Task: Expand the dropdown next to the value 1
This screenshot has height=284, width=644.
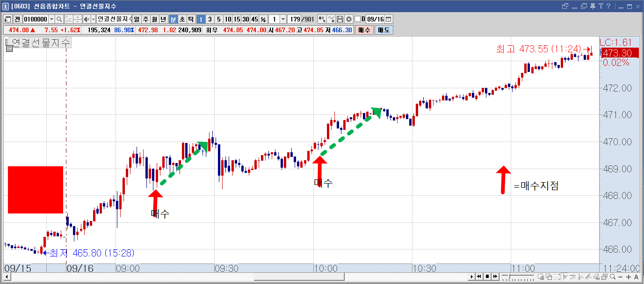Action: click(x=283, y=19)
